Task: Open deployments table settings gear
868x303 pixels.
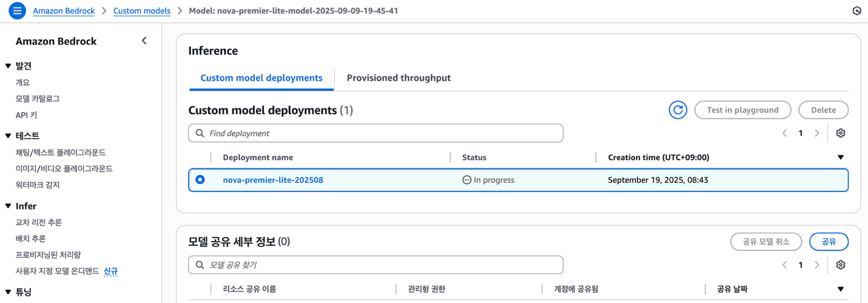Action: pos(840,133)
